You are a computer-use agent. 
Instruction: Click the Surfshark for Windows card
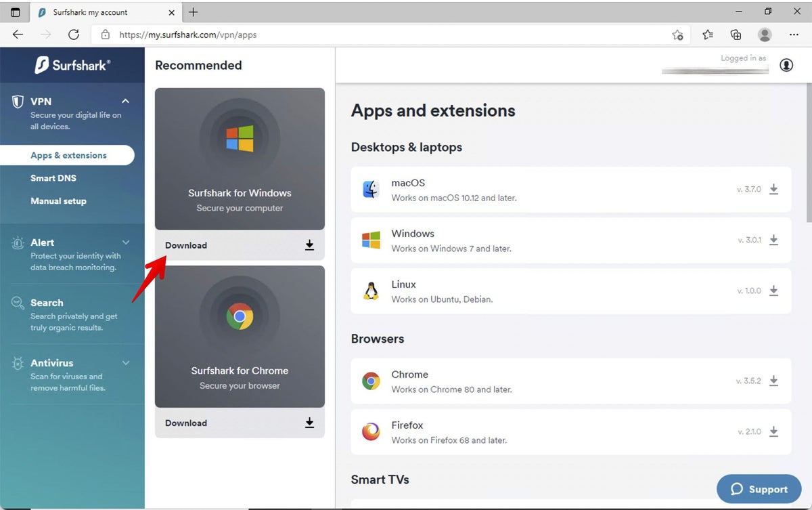click(240, 159)
